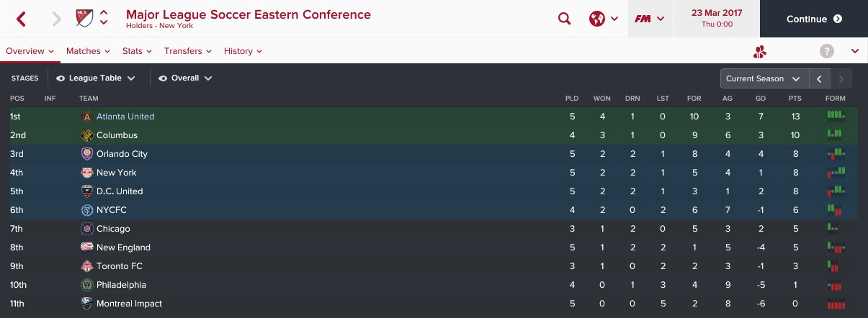Open the Transfers tab menu
The width and height of the screenshot is (868, 318).
point(188,51)
